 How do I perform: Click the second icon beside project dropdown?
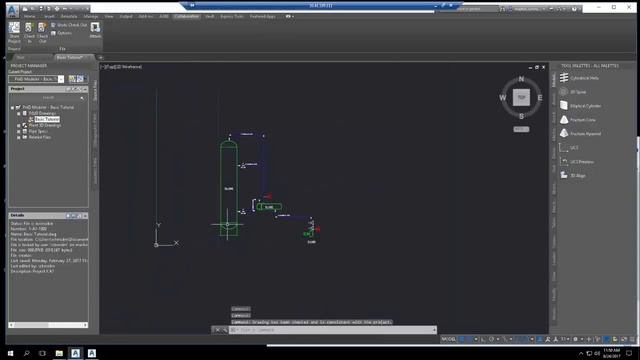point(80,79)
